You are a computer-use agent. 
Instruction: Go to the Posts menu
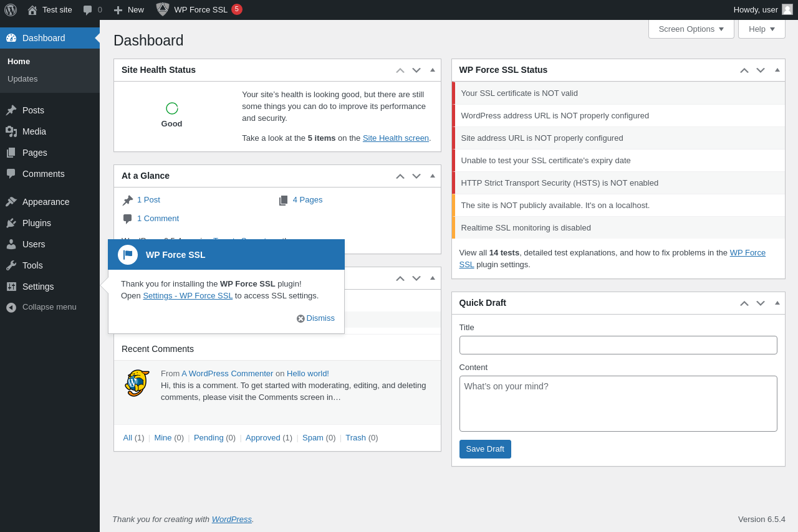(50, 110)
